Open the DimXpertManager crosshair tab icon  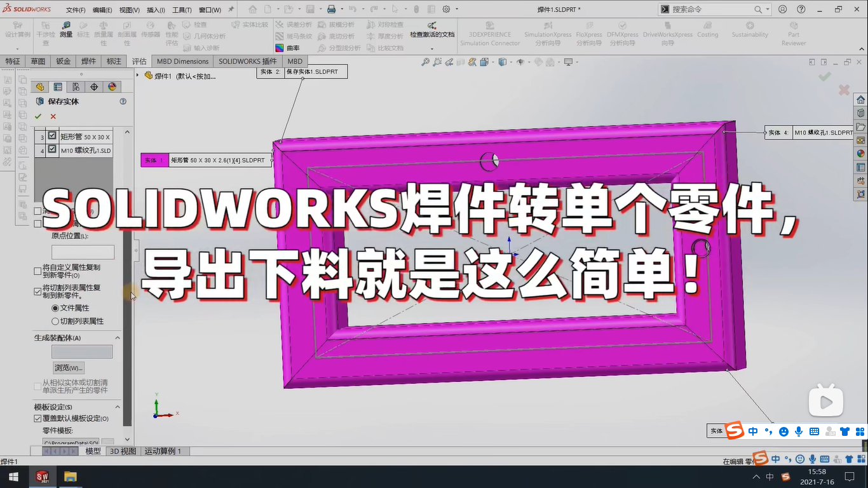coord(94,87)
